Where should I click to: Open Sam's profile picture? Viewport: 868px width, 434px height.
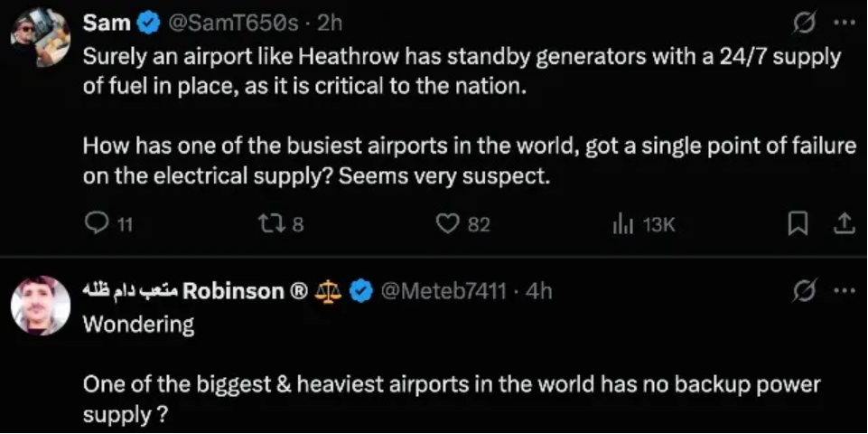point(41,39)
